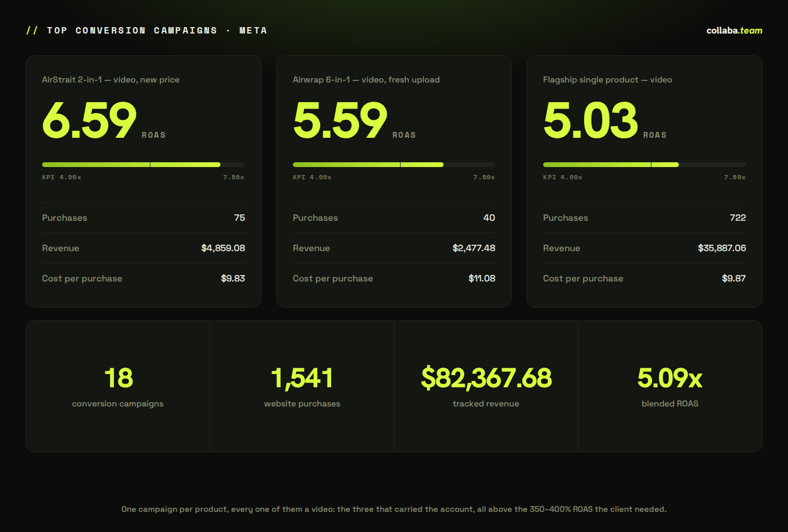788x532 pixels.
Task: Select the Airwrap 6-in-1 campaign title
Action: pos(366,80)
